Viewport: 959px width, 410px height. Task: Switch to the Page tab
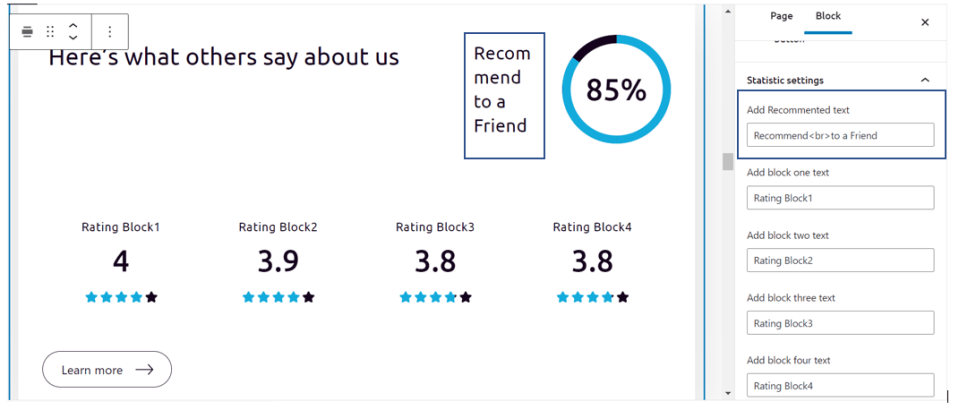click(781, 16)
